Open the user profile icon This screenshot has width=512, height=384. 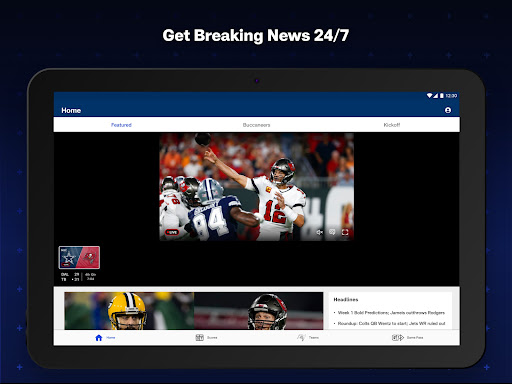click(x=448, y=110)
